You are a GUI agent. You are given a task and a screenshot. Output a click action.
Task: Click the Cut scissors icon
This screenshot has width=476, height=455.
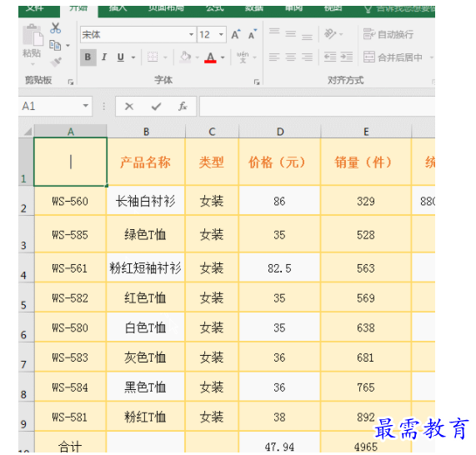[55, 28]
